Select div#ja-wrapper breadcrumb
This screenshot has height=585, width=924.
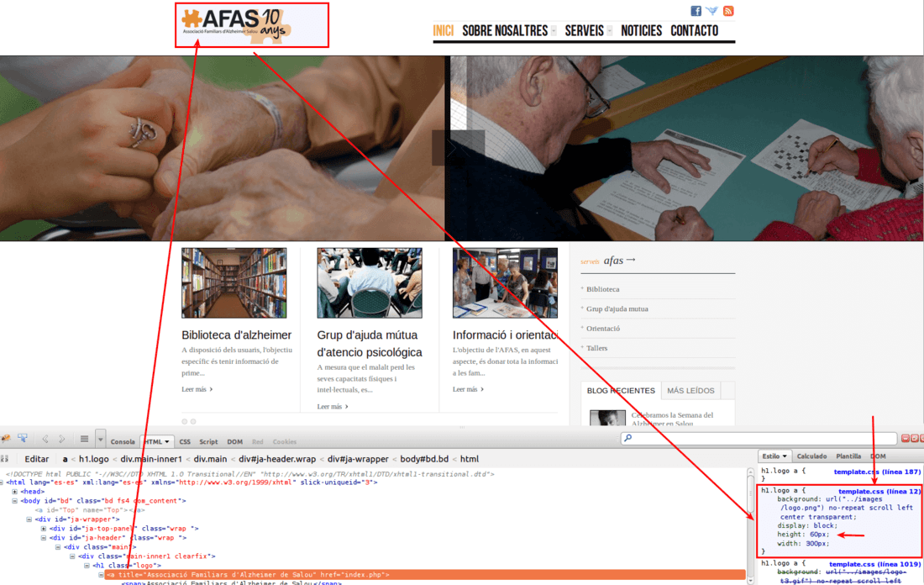click(359, 459)
